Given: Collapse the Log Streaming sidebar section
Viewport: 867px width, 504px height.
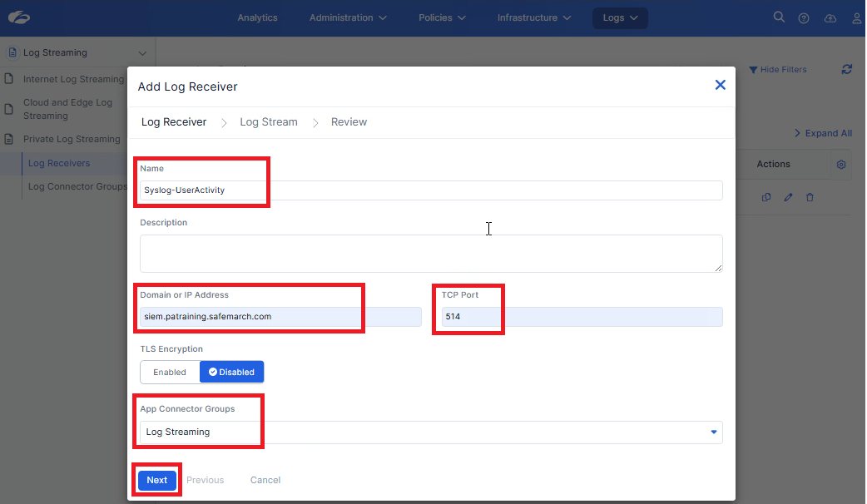Looking at the screenshot, I should (142, 53).
